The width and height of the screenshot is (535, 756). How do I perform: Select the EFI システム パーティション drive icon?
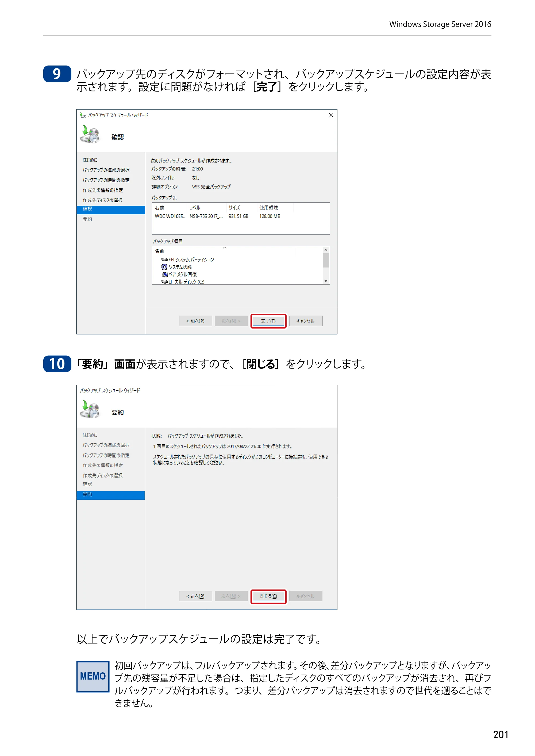pos(164,260)
